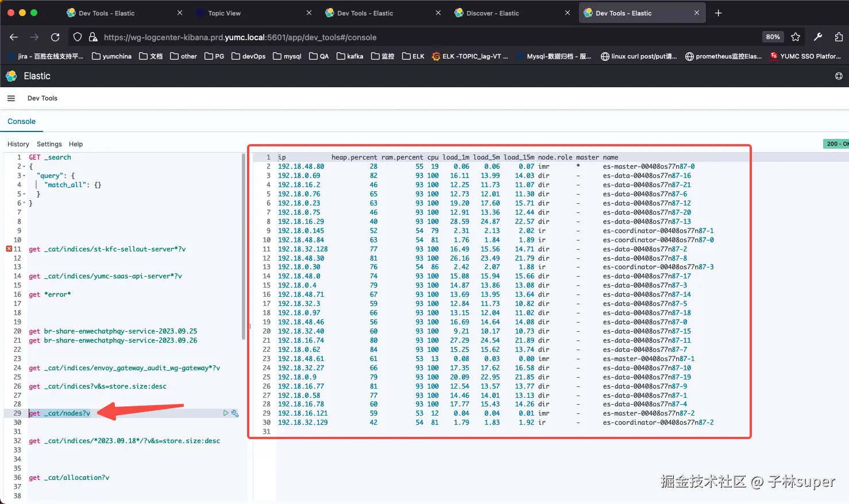The image size is (849, 504).
Task: Reload the current browser page
Action: 55,37
